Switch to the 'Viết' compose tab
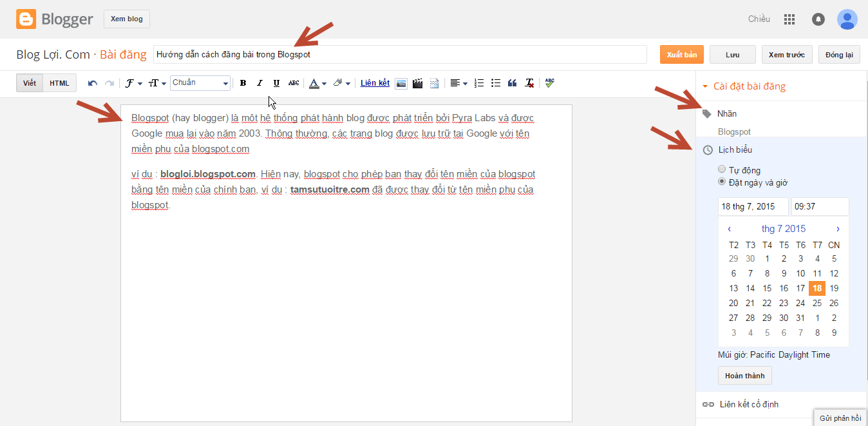The height and width of the screenshot is (426, 868). pos(30,83)
